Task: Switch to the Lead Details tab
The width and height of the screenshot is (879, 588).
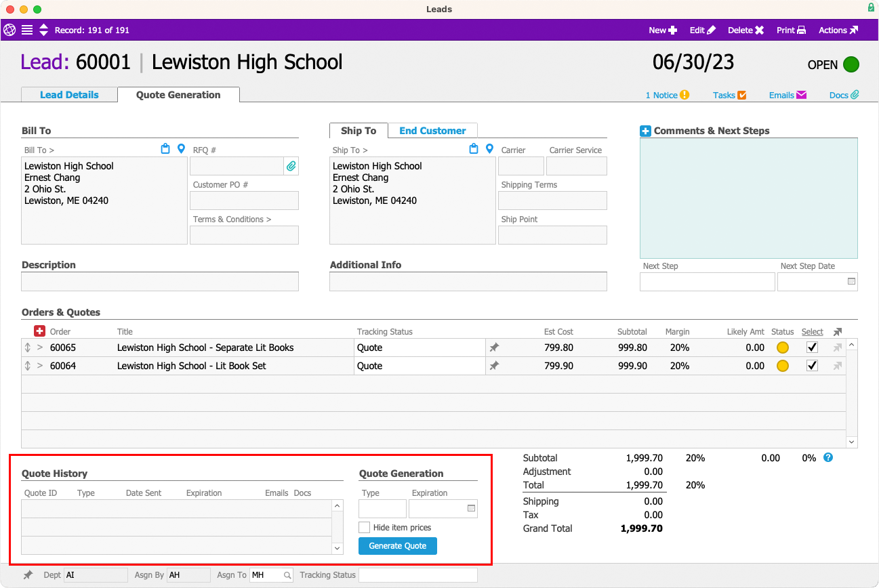Action: click(x=69, y=95)
